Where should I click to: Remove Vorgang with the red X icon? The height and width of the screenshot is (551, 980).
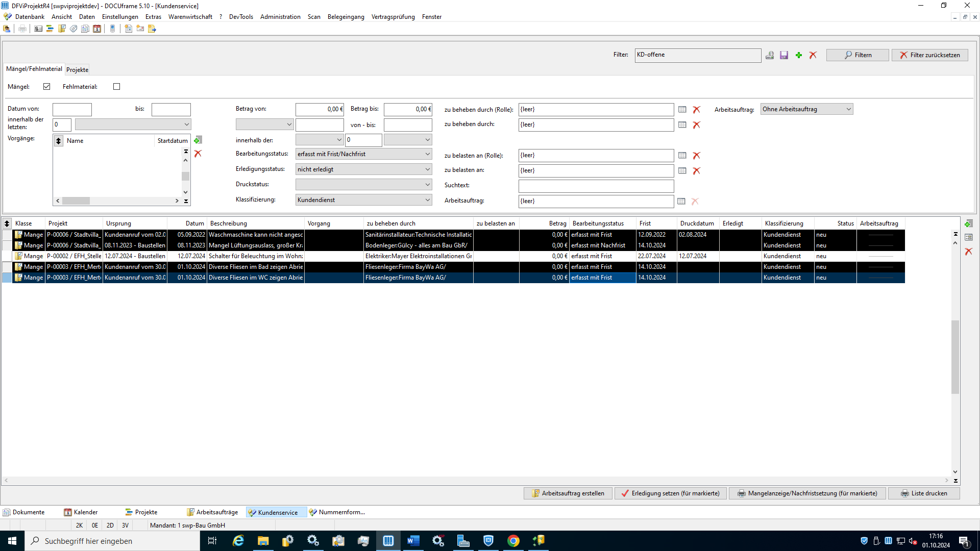[198, 154]
